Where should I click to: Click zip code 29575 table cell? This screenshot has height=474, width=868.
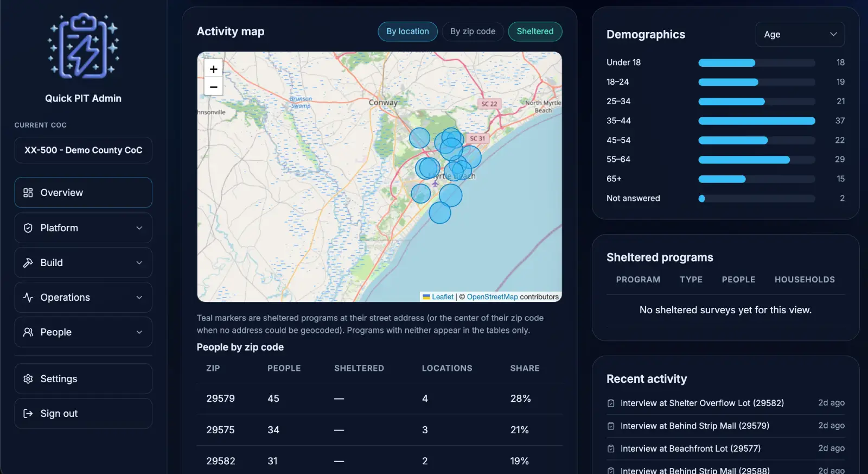point(220,430)
